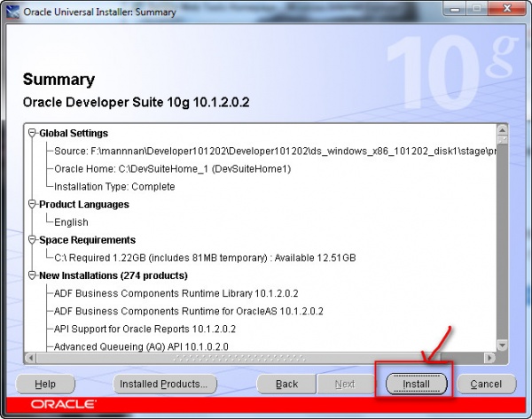The height and width of the screenshot is (419, 532).
Task: Click the Install button
Action: tap(417, 384)
